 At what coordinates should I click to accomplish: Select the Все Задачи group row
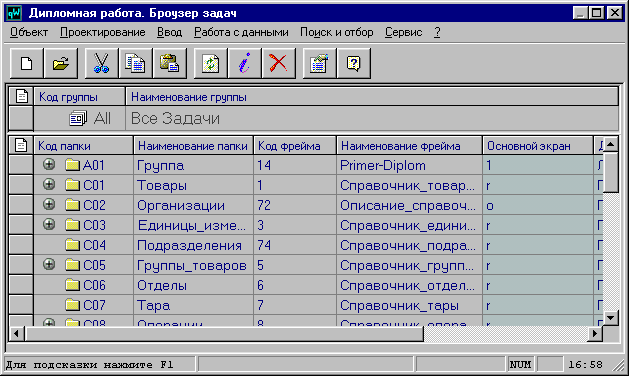point(314,118)
